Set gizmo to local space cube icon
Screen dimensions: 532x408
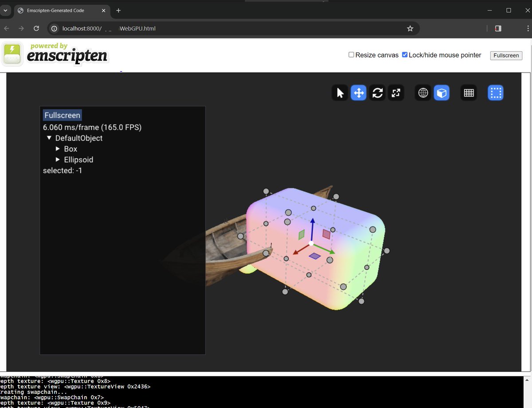(442, 93)
